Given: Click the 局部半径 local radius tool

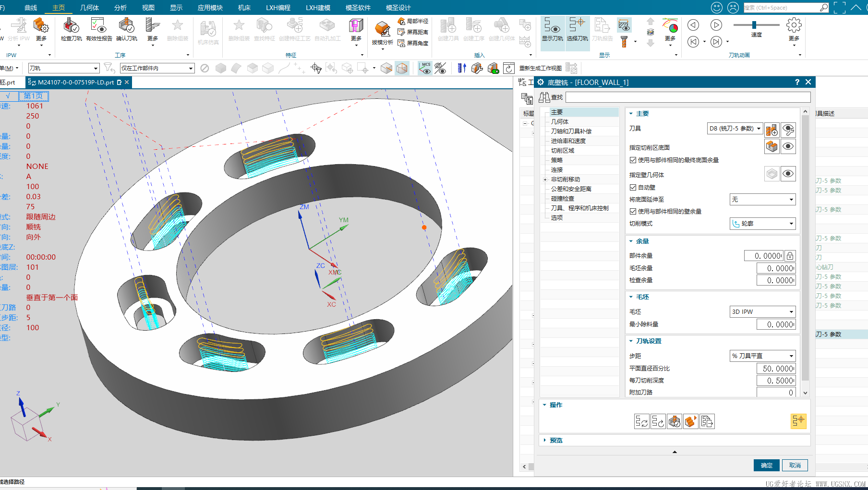Looking at the screenshot, I should pos(413,21).
